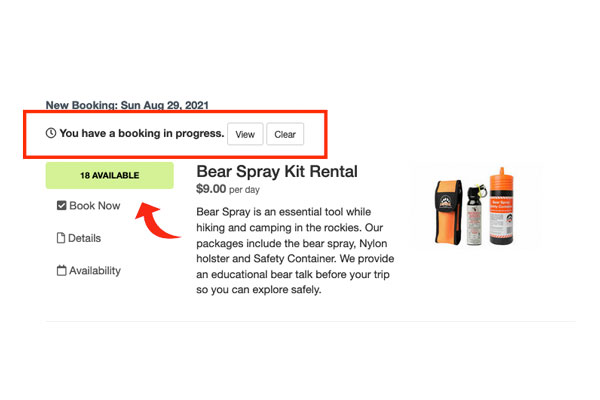Open the Bear Spray Kit Rental title
The height and width of the screenshot is (400, 600).
(276, 171)
